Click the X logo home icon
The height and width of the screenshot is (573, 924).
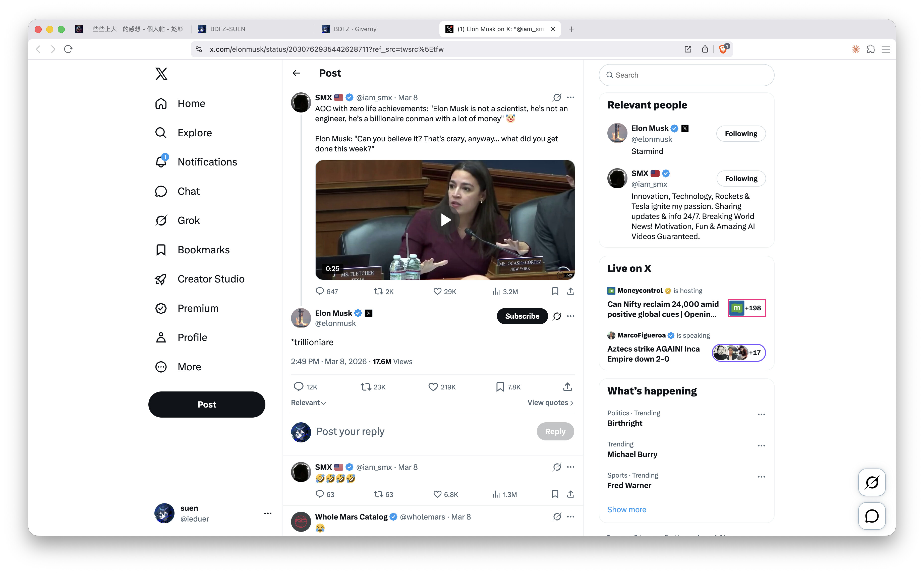(161, 74)
